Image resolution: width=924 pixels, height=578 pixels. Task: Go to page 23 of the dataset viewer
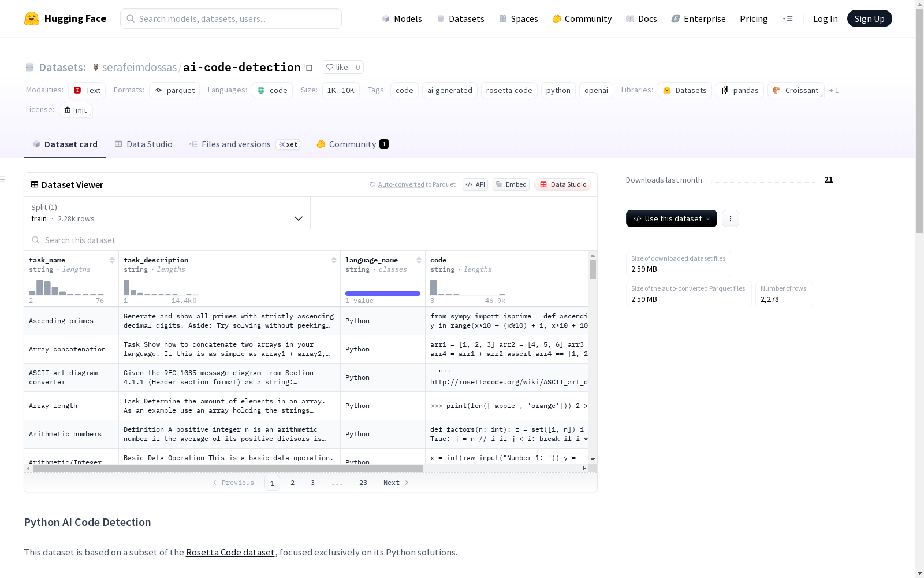[363, 483]
